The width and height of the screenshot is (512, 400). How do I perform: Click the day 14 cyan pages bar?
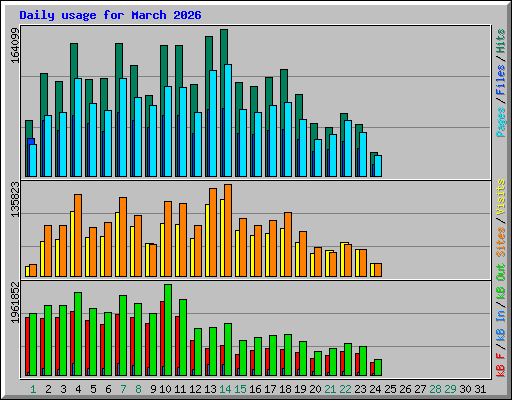(x=228, y=120)
